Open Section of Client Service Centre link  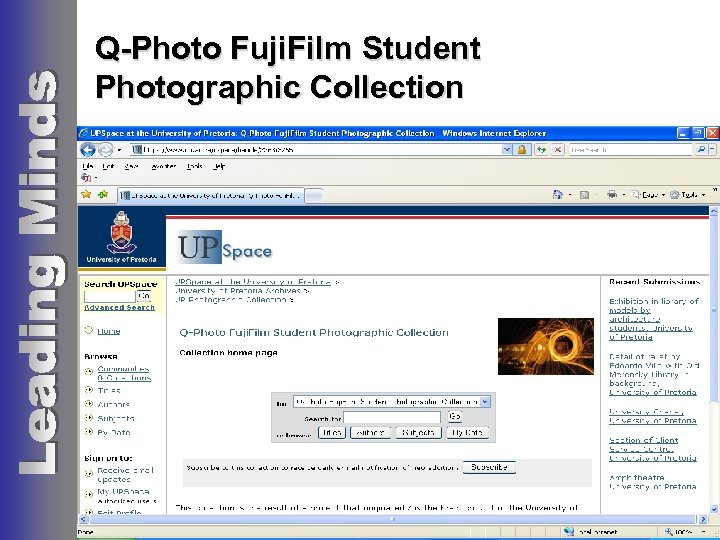tap(652, 449)
